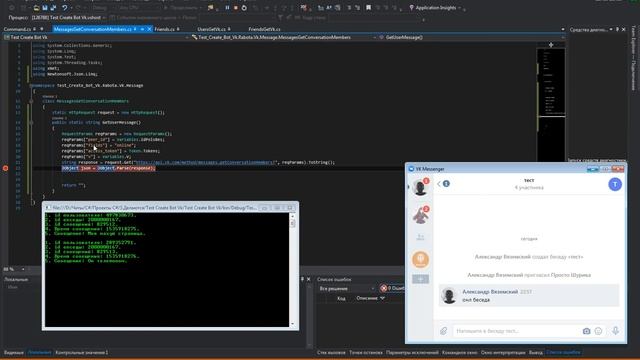Image resolution: width=640 pixels, height=360 pixels.
Task: Sort error list by Описание column
Action: [367, 298]
